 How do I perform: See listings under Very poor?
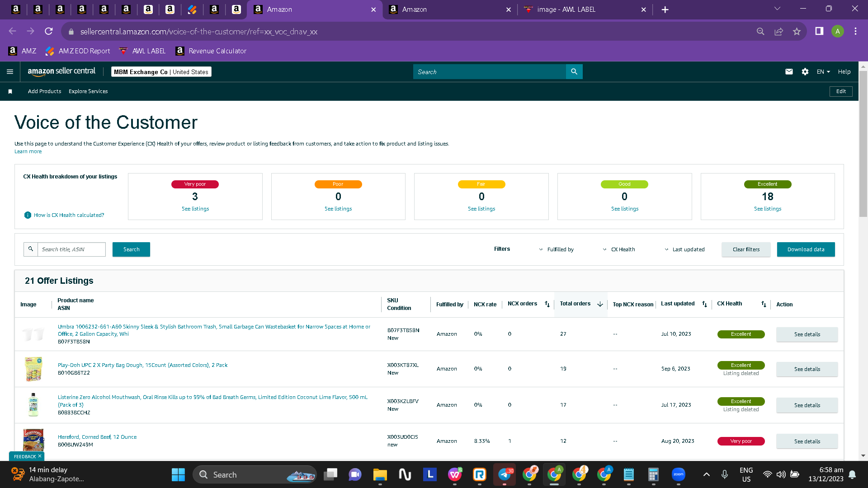click(x=195, y=209)
